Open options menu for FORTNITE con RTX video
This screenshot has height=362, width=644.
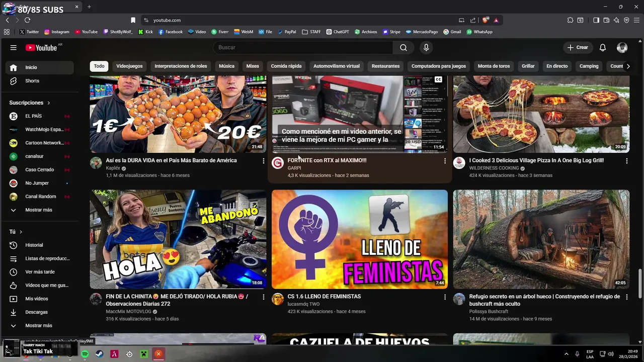[x=445, y=161]
